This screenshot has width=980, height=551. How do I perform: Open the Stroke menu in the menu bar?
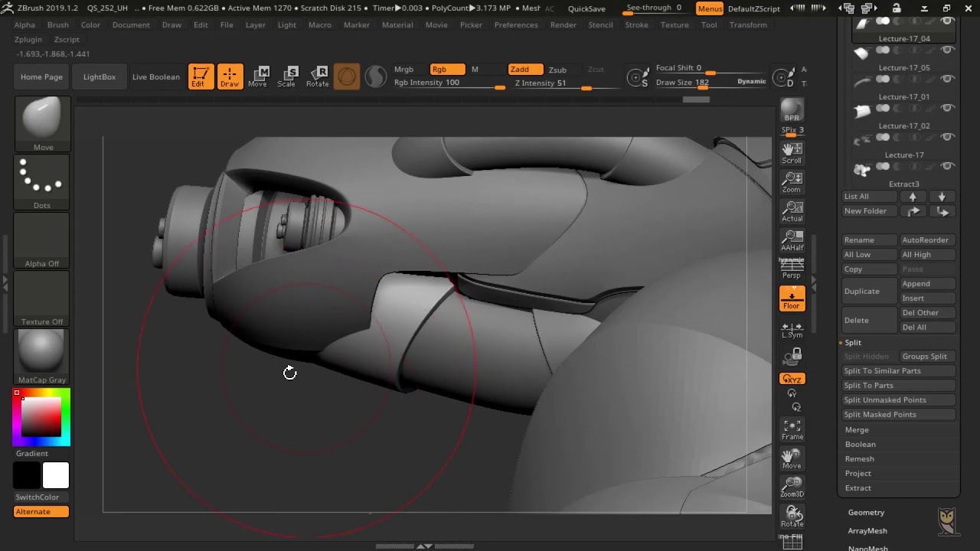click(636, 24)
